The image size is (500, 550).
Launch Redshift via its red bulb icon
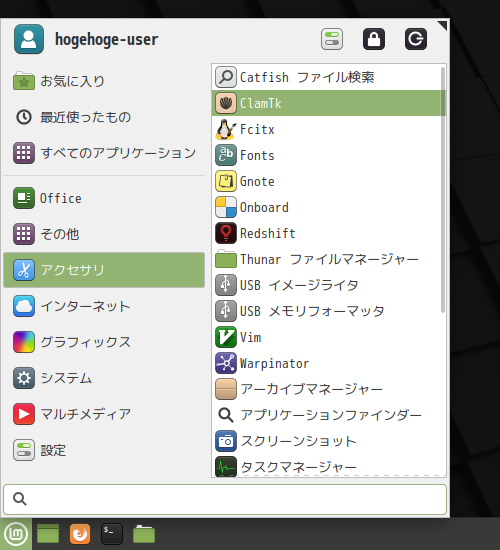tap(226, 233)
